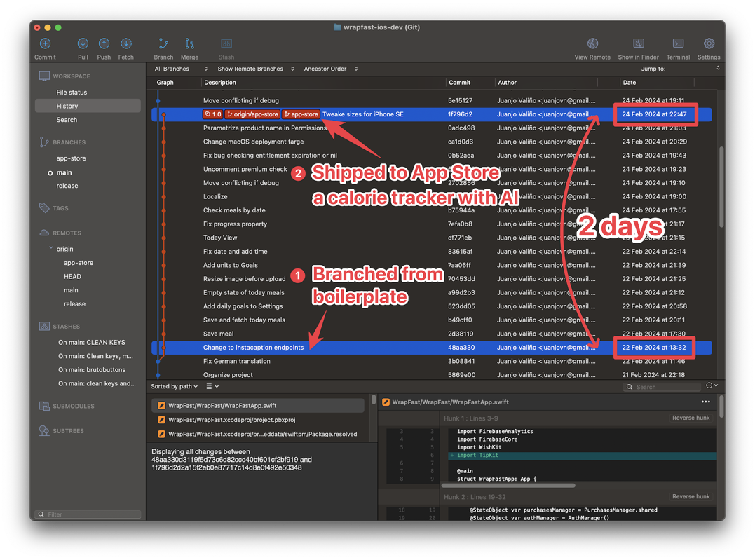
Task: Fetch from remote
Action: point(125,43)
